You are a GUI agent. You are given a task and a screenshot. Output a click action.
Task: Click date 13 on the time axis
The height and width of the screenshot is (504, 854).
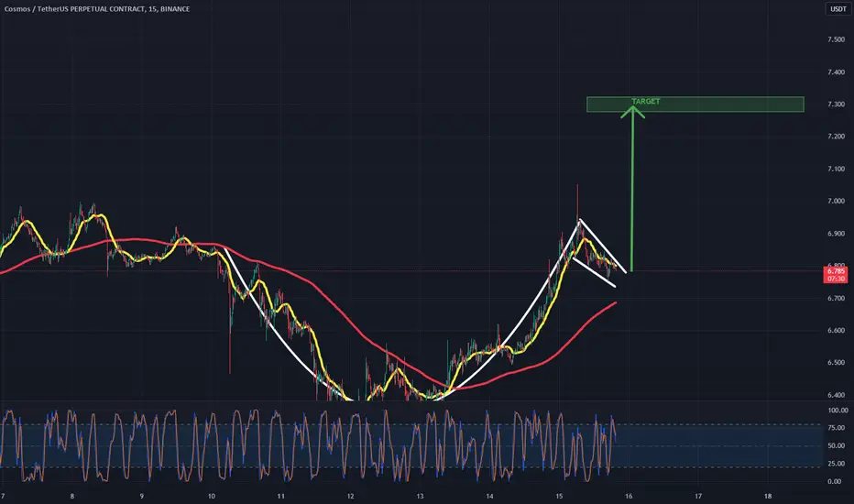pyautogui.click(x=420, y=497)
